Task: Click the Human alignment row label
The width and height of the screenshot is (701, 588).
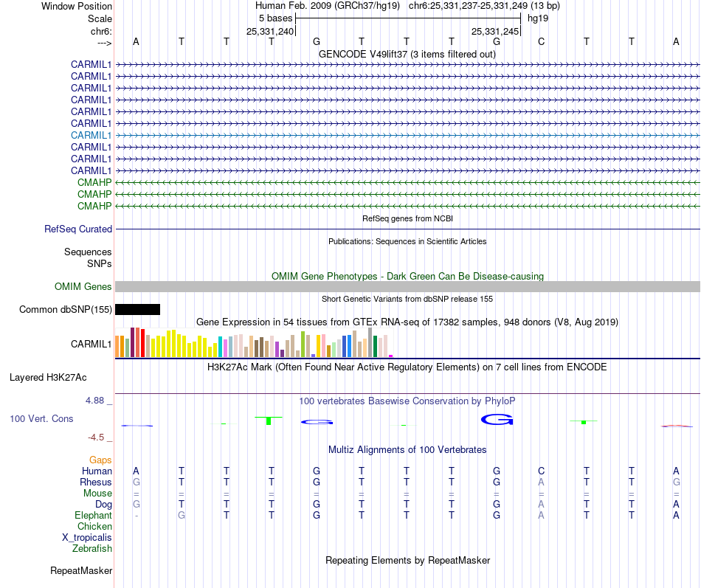Action: [x=97, y=471]
